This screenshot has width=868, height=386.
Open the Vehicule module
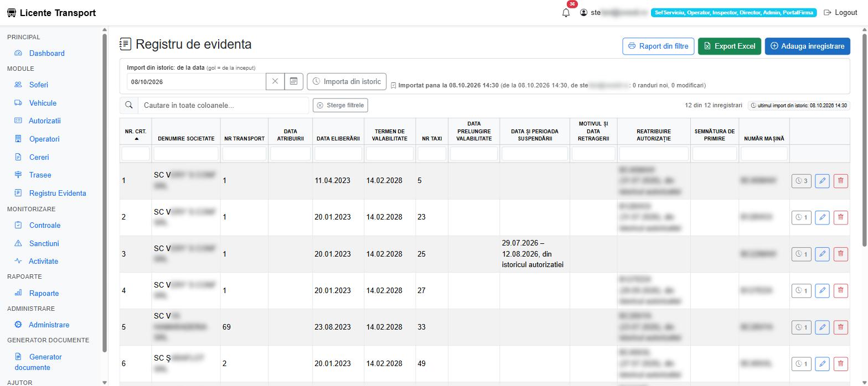click(x=43, y=103)
